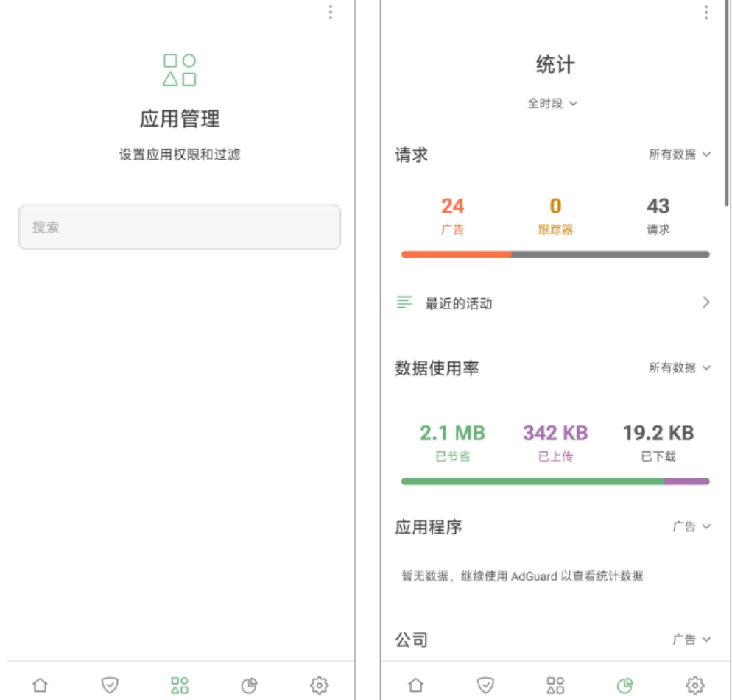The image size is (732, 700).
Task: Select the App Management tab icon on the left screen
Action: (x=180, y=685)
